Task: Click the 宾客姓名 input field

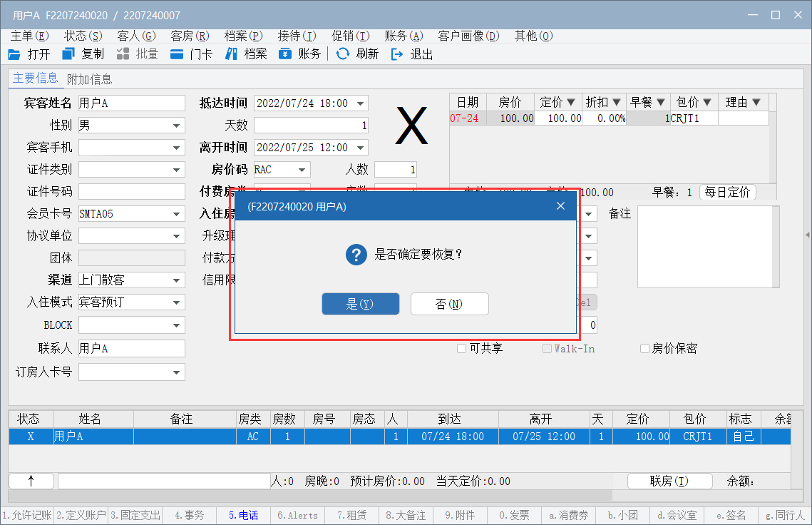Action: pos(131,104)
